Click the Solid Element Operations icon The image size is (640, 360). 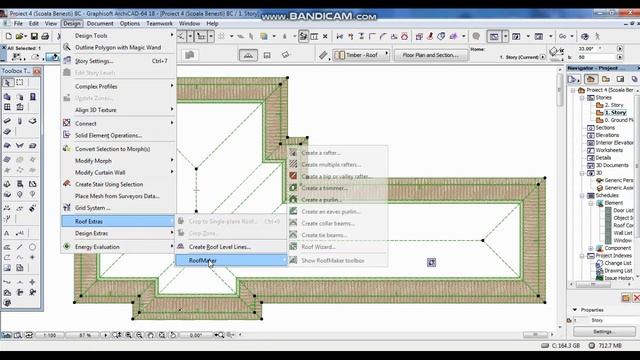(67, 135)
